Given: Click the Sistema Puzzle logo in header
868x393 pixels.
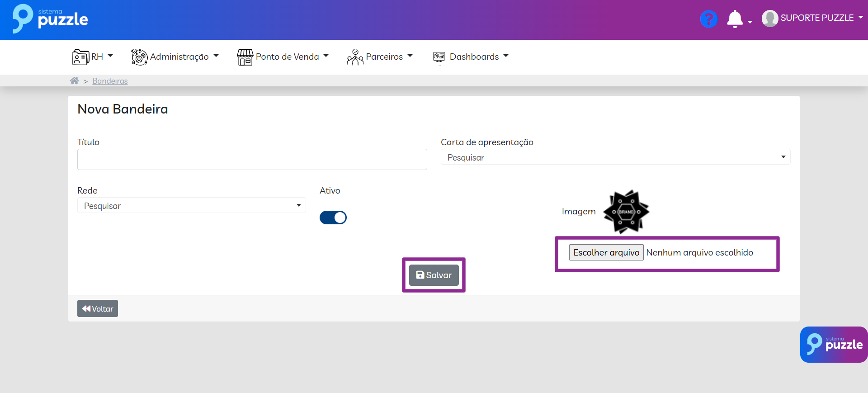Looking at the screenshot, I should (x=50, y=19).
